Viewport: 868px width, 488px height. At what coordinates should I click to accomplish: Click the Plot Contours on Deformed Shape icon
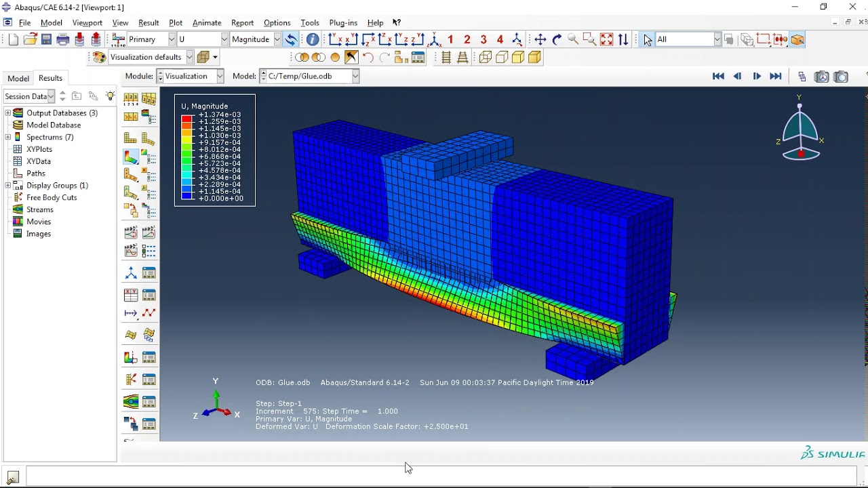[x=131, y=157]
